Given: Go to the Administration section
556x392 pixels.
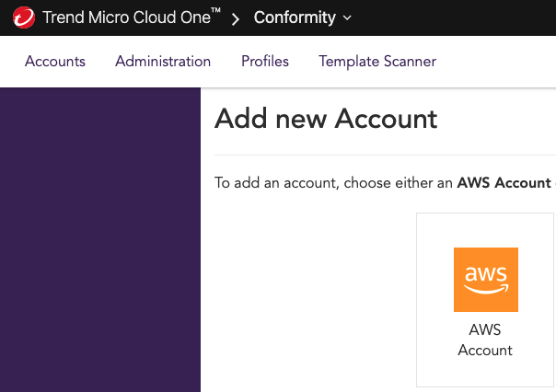Looking at the screenshot, I should (163, 62).
